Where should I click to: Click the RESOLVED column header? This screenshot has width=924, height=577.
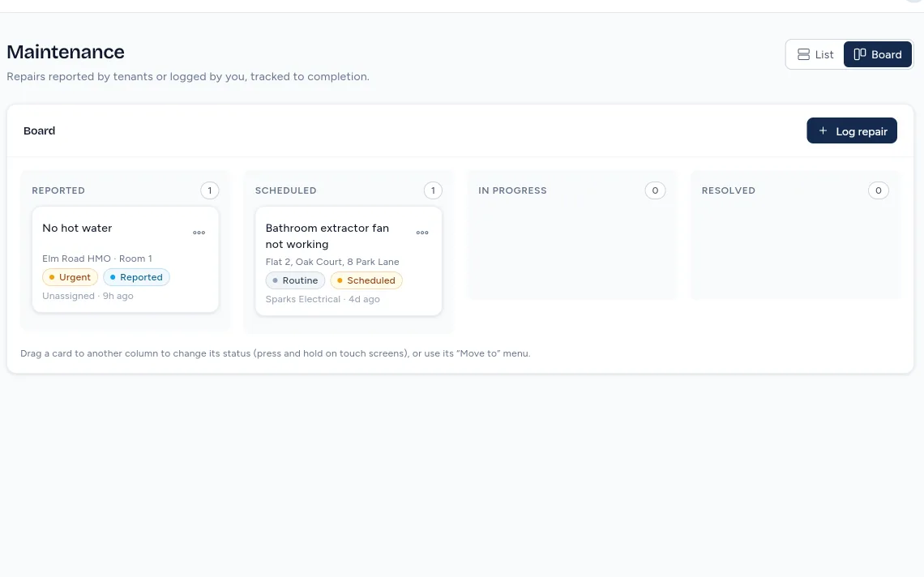(729, 191)
